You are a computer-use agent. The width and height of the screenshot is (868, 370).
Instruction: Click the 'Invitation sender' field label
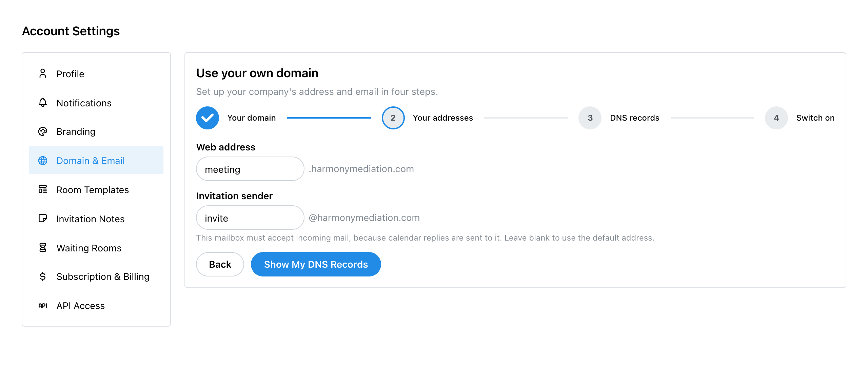click(x=234, y=196)
